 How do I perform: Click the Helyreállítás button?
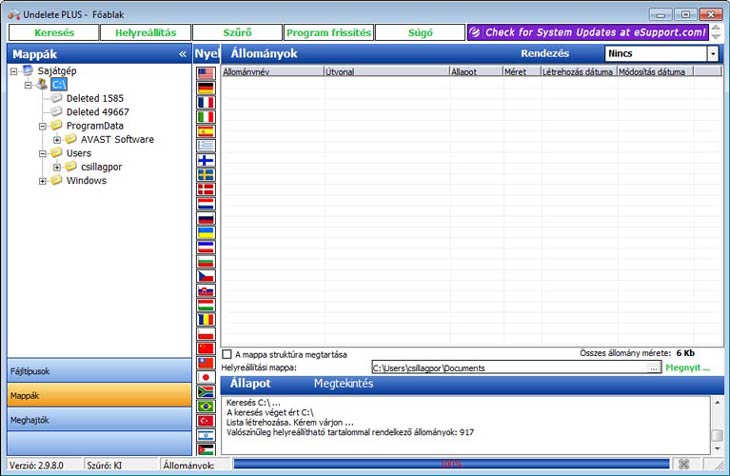coord(145,33)
